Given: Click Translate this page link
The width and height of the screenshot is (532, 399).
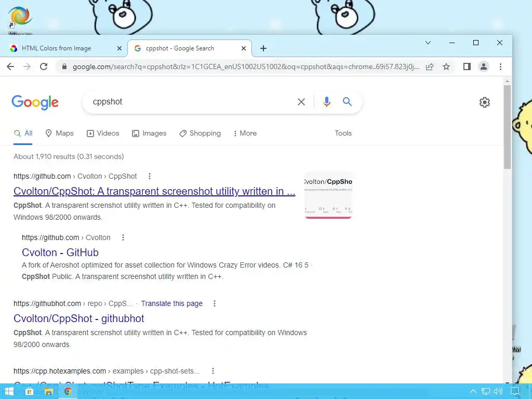Looking at the screenshot, I should coord(171,303).
